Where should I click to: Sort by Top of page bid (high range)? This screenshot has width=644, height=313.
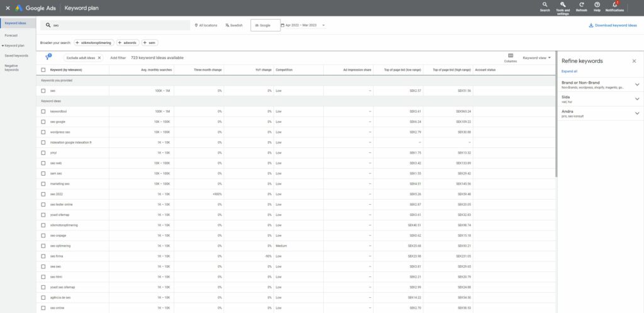[452, 70]
